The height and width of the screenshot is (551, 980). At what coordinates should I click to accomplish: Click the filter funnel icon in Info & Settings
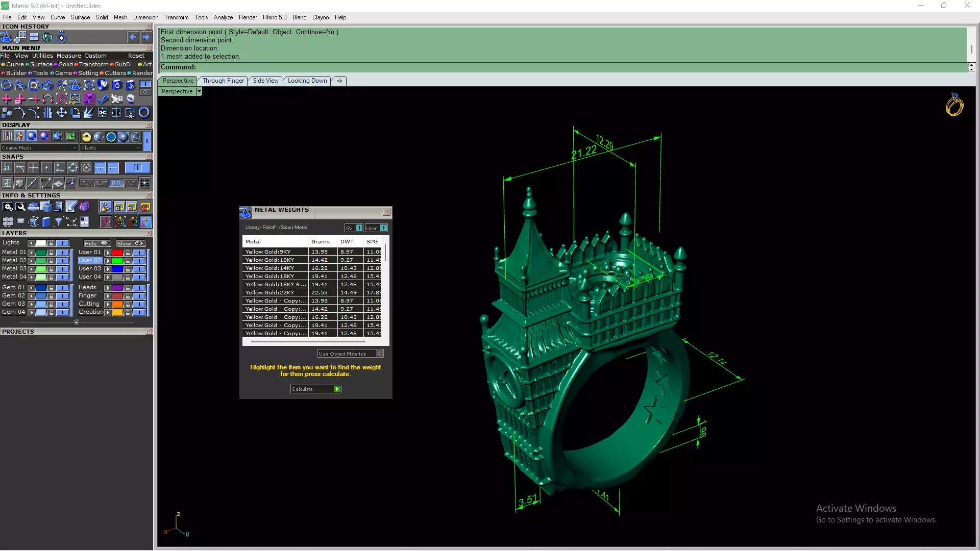58,221
